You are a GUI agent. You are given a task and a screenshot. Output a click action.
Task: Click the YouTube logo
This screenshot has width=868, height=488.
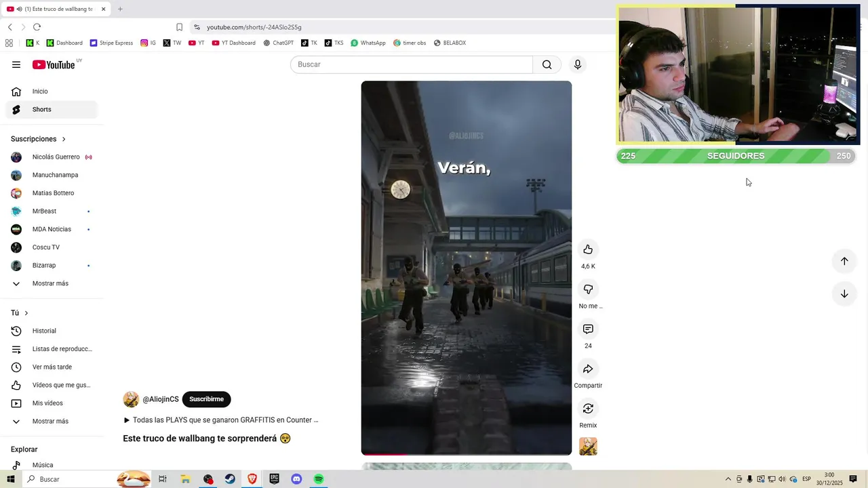coord(54,64)
